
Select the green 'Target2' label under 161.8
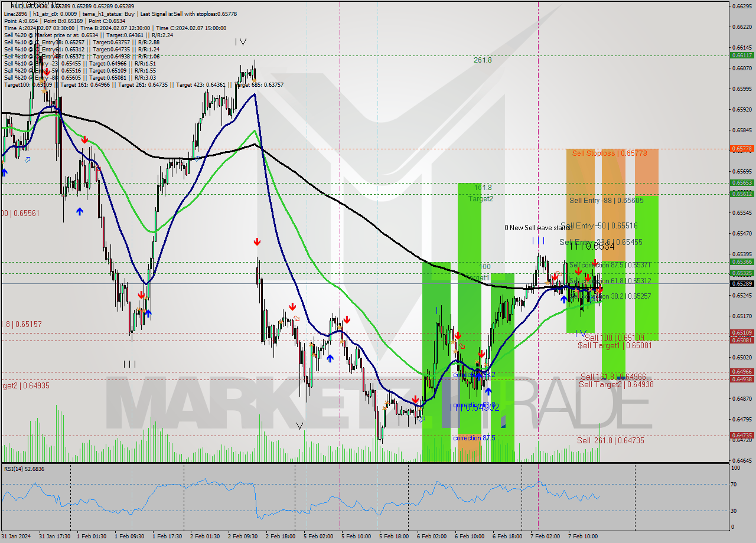tap(481, 199)
